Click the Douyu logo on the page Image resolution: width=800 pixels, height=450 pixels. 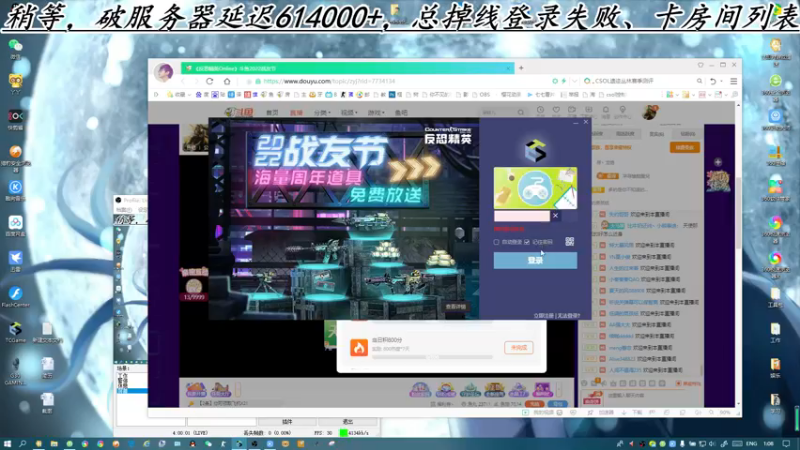[239, 112]
